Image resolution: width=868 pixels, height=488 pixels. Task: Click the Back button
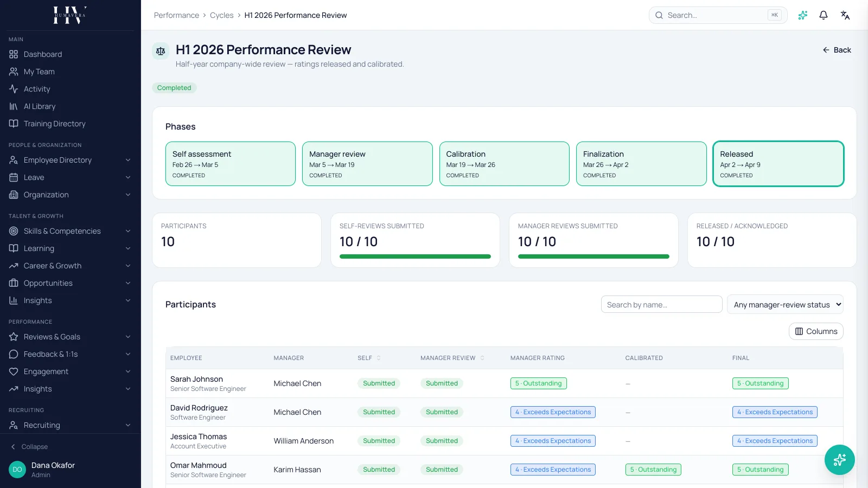coord(837,50)
